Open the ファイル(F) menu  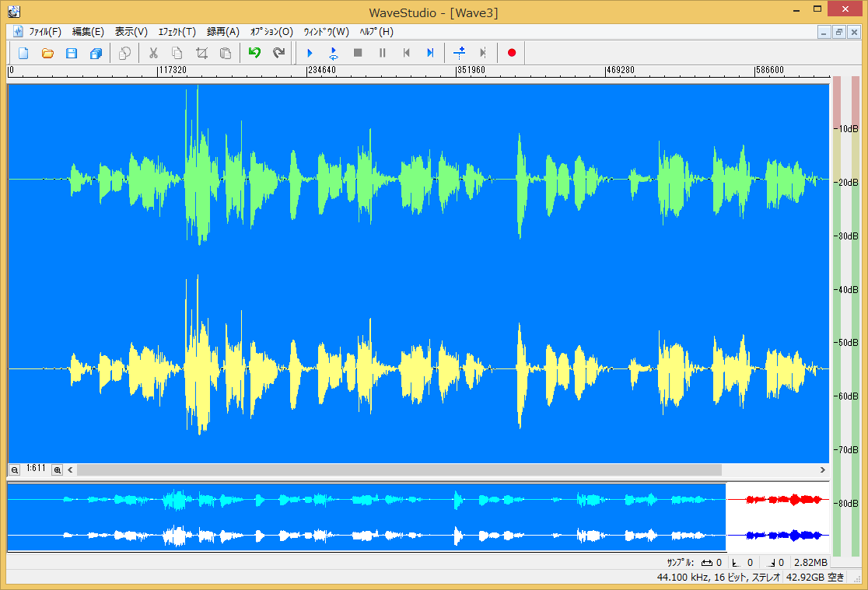[45, 32]
